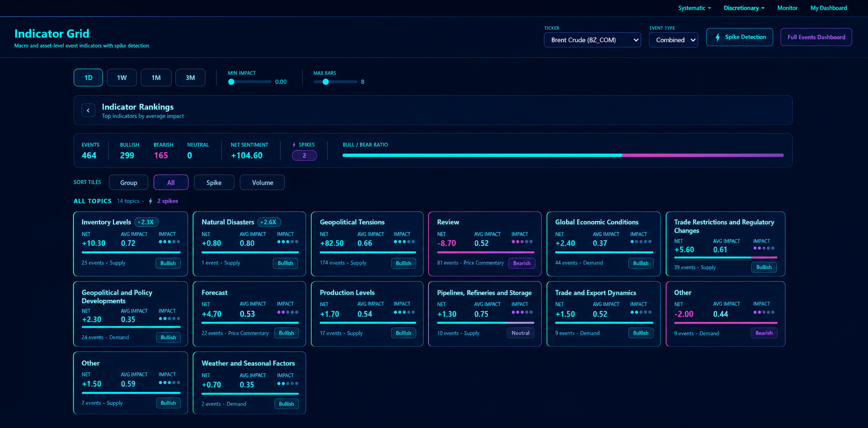Click '174 events · Supply' text
Screen dimensions: 868x428
coord(343,263)
